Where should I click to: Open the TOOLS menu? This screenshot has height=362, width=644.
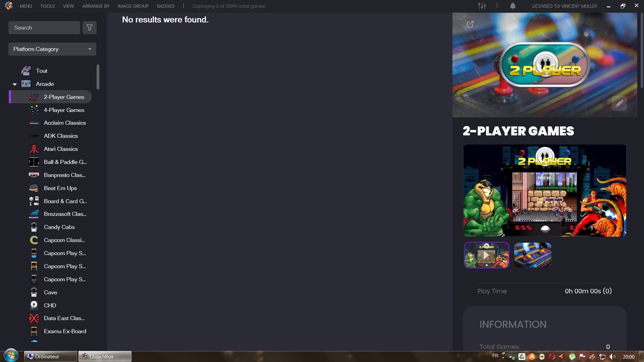pos(48,6)
